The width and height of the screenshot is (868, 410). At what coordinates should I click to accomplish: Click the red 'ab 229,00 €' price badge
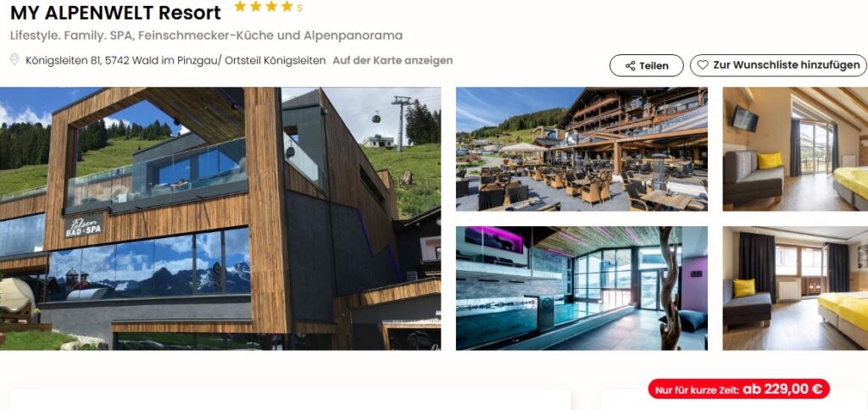(739, 389)
